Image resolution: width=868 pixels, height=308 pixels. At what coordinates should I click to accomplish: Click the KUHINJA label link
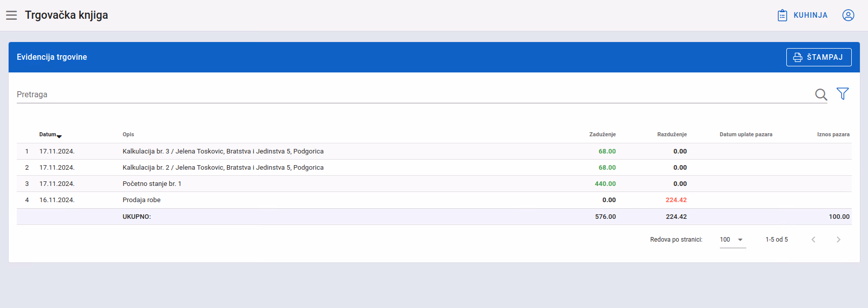[810, 15]
